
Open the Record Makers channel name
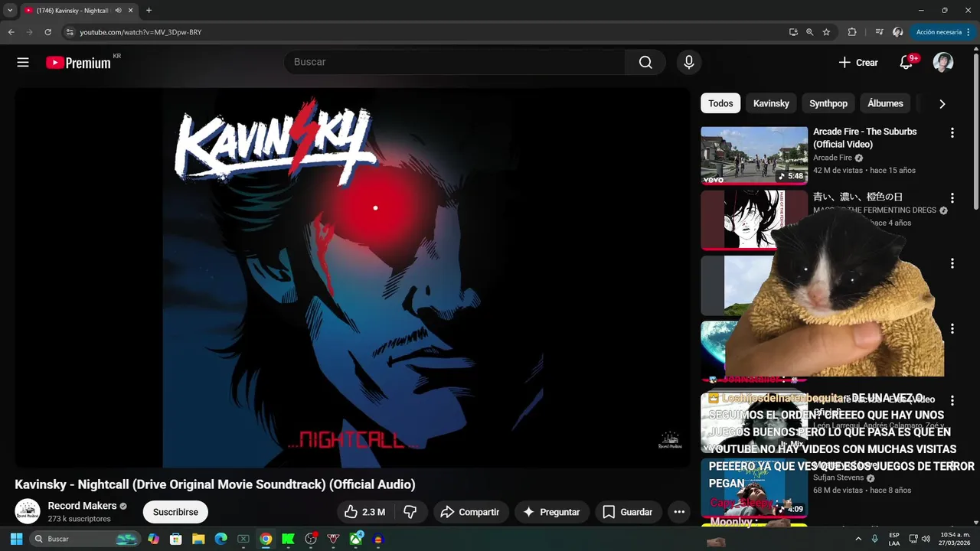82,506
